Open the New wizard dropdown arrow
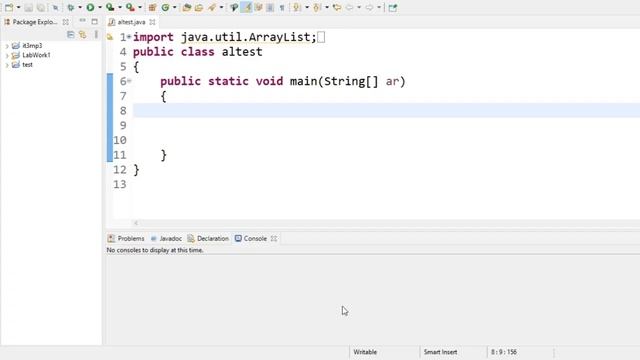640x360 pixels. click(x=18, y=7)
